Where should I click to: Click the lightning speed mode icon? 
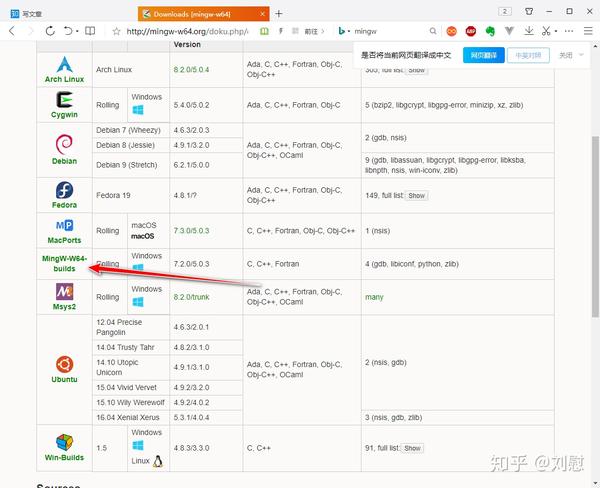pyautogui.click(x=280, y=31)
